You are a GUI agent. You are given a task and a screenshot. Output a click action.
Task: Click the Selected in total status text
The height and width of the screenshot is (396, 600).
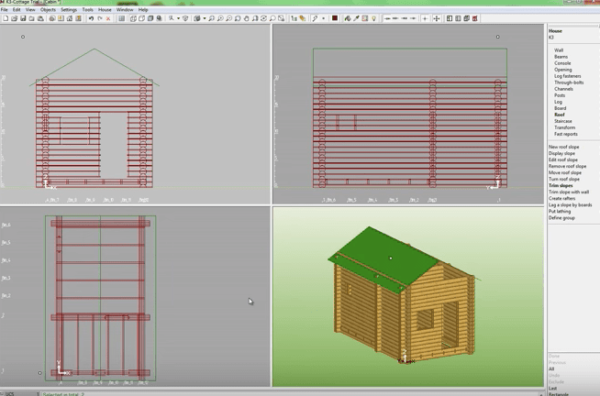64,394
